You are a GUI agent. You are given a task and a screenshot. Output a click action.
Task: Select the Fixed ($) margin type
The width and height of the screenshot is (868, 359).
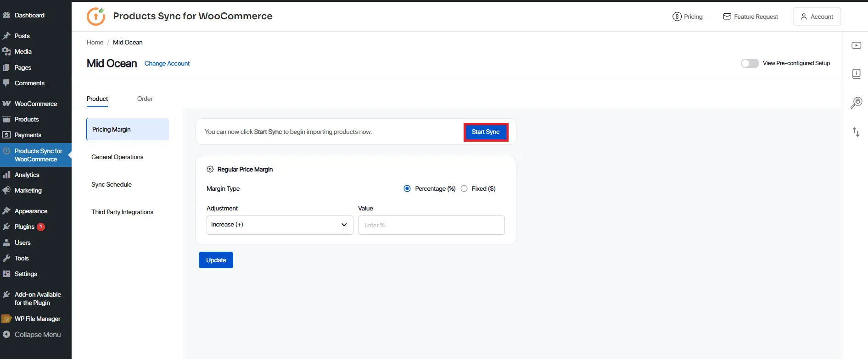click(464, 188)
